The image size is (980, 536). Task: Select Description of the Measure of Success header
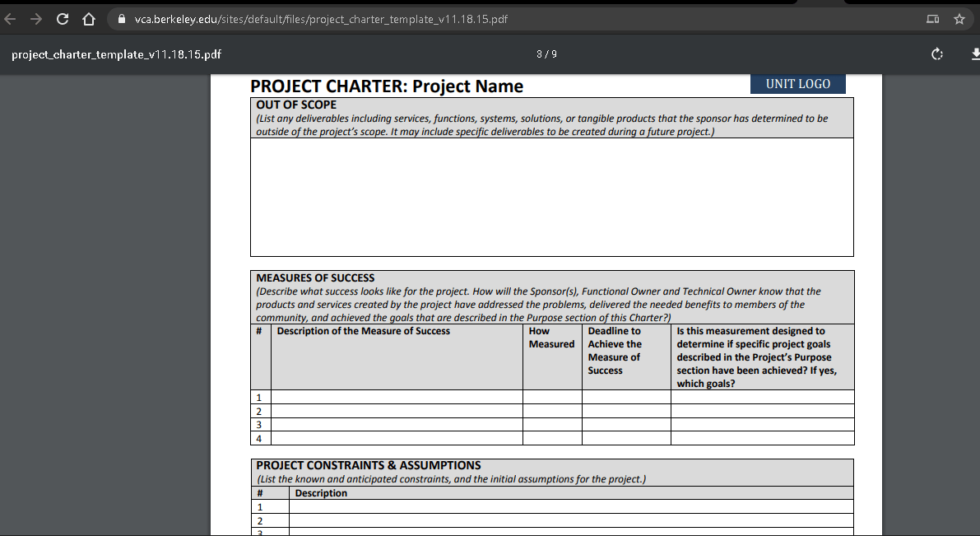(x=363, y=331)
